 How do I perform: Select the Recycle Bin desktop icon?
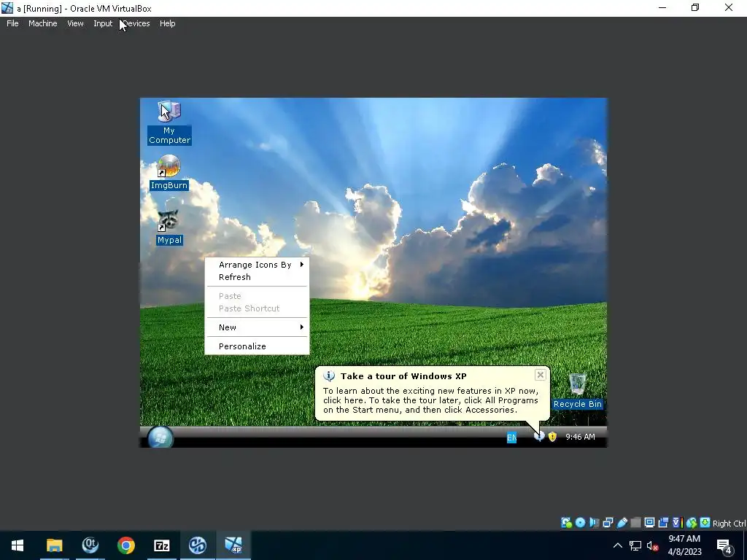tap(578, 391)
